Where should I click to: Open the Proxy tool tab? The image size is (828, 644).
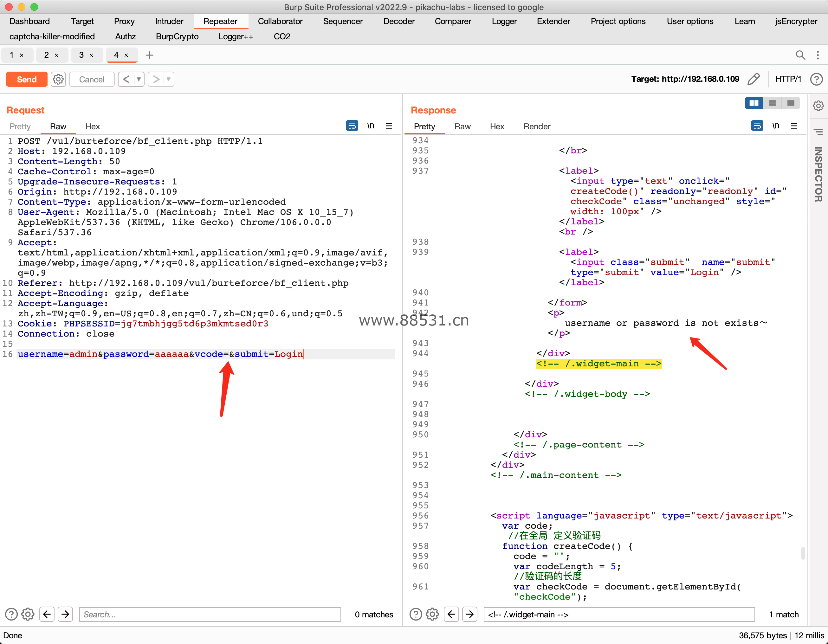124,21
